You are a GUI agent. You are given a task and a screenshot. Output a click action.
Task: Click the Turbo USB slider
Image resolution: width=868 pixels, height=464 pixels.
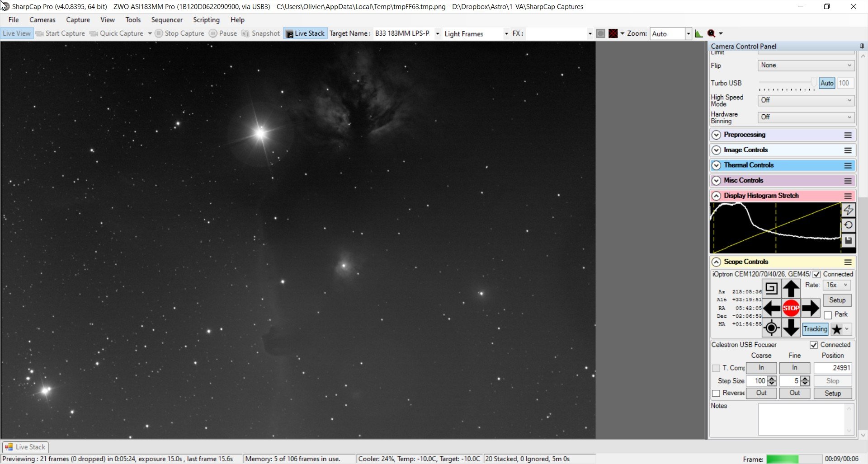tap(788, 83)
